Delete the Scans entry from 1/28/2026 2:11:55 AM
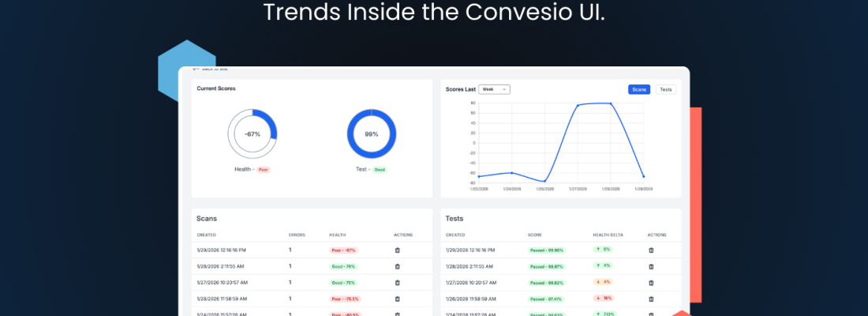Viewport: 868px width, 316px height. 397,267
